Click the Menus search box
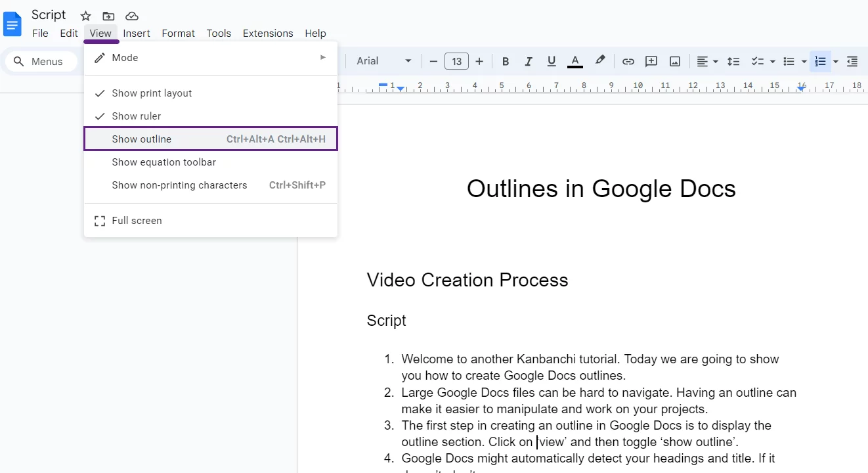 pyautogui.click(x=41, y=61)
